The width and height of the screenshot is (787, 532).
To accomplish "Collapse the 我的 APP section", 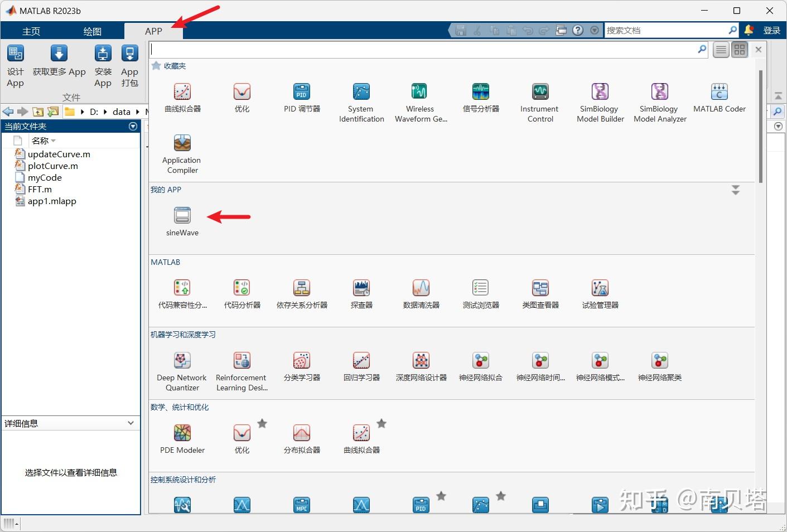I will [736, 190].
